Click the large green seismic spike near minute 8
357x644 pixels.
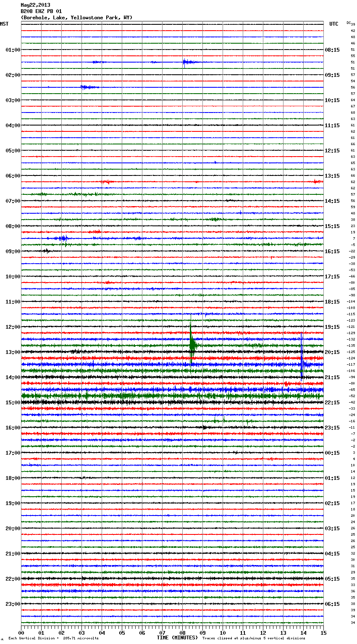pos(192,344)
